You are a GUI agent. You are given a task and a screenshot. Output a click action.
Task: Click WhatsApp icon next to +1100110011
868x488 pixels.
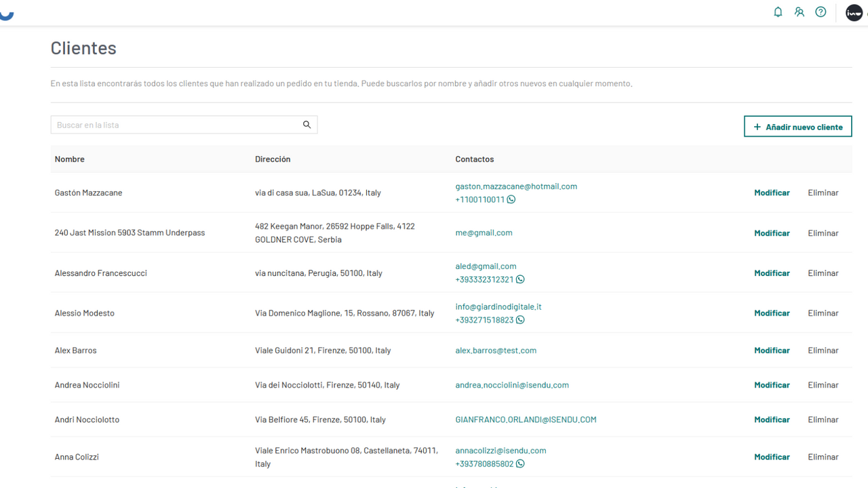pos(511,199)
